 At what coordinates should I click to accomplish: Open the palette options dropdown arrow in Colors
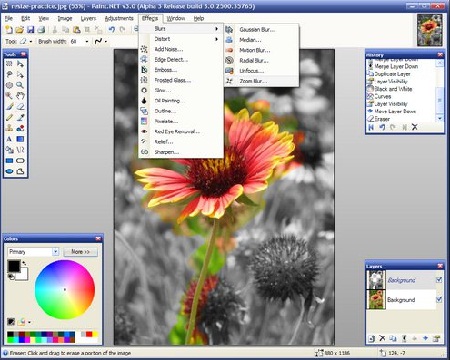pyautogui.click(x=29, y=322)
